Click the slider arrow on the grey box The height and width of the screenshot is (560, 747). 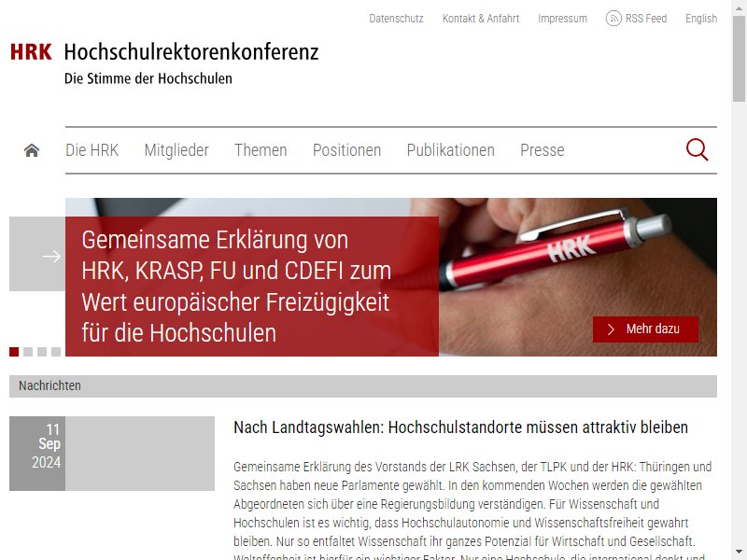(51, 256)
